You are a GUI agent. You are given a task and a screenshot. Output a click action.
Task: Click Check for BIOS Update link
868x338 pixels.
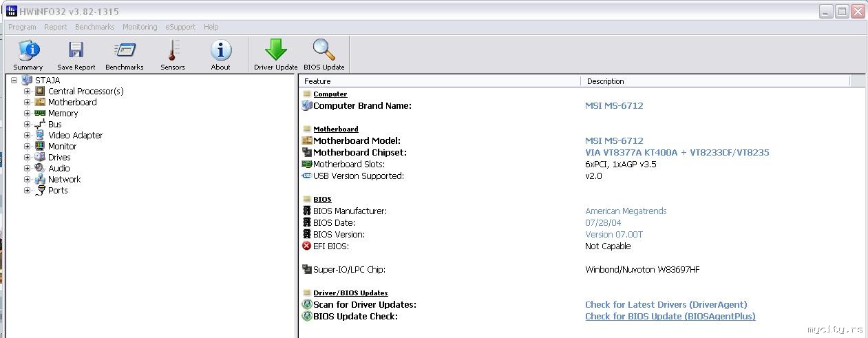(x=670, y=317)
